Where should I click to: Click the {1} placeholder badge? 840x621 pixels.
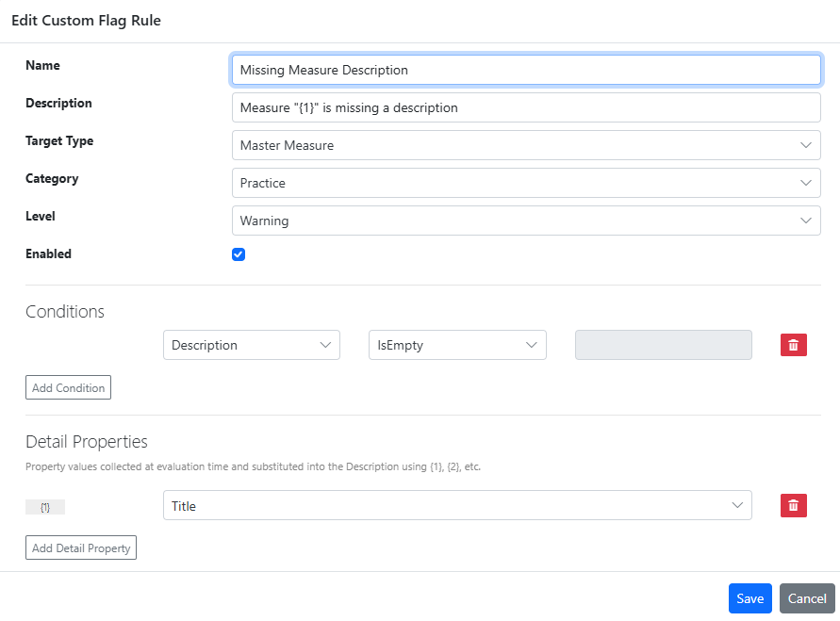pos(45,507)
